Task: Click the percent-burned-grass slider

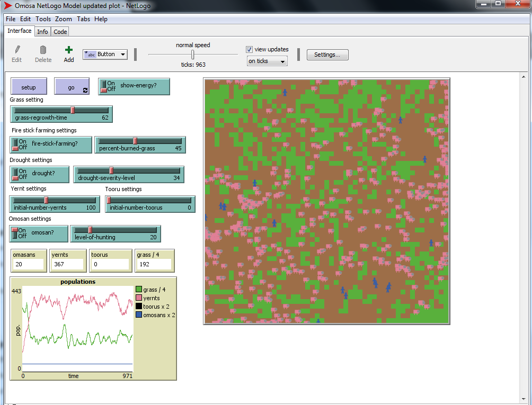Action: [x=140, y=145]
